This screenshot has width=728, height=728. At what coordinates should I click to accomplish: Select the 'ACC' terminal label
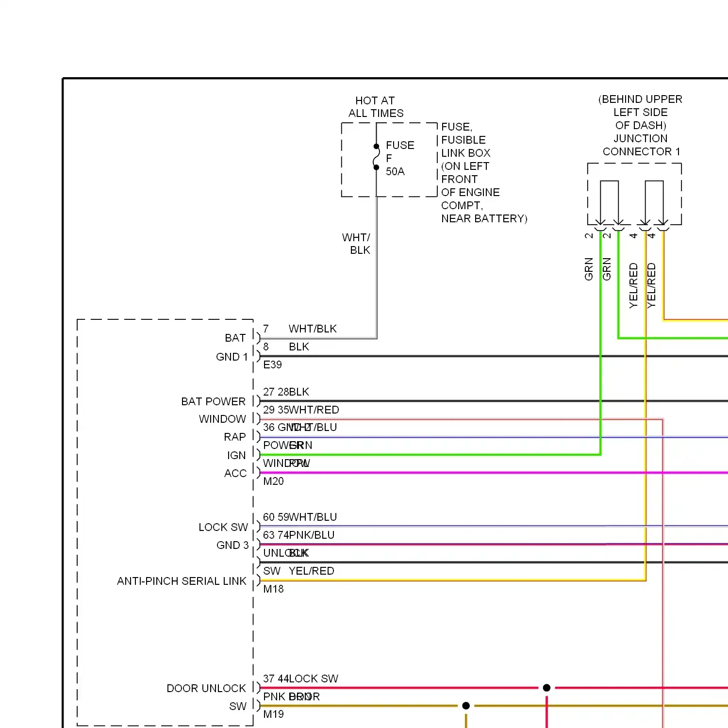pyautogui.click(x=235, y=473)
